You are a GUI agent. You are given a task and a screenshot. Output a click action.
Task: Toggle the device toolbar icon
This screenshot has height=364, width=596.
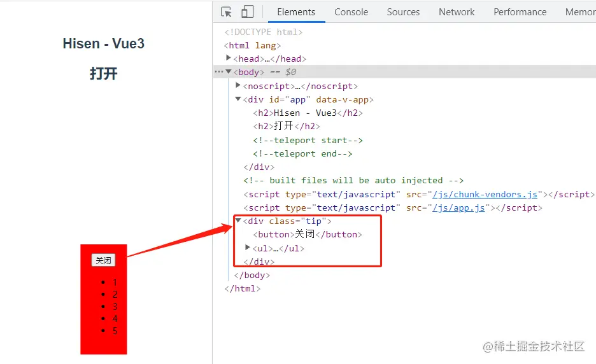coord(248,12)
